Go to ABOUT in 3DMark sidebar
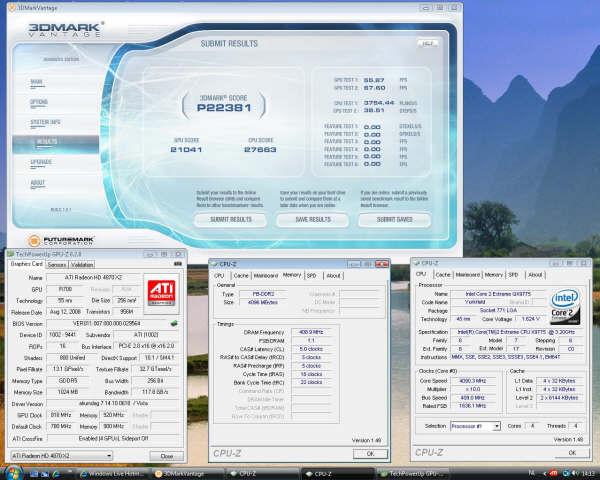The width and height of the screenshot is (600, 480). pos(38,183)
